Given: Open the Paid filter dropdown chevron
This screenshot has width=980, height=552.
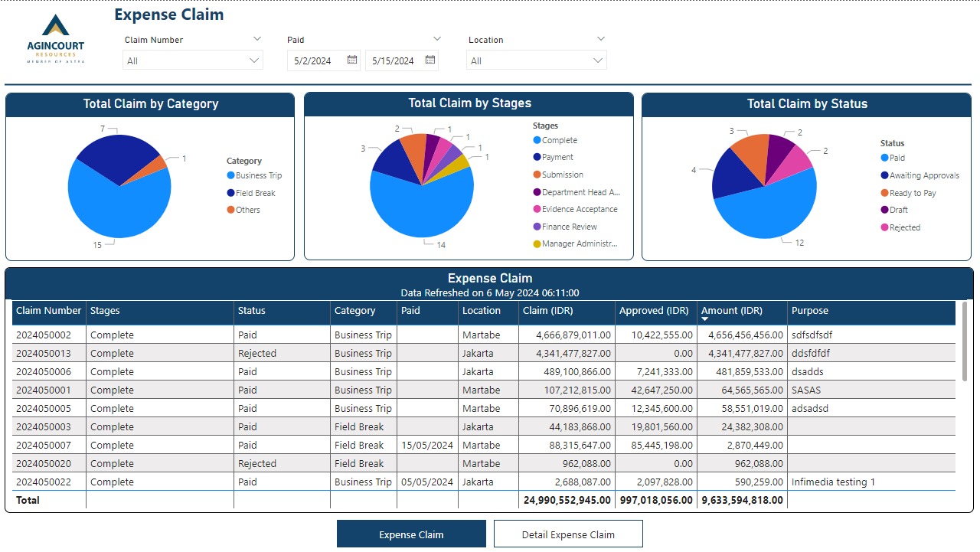Looking at the screenshot, I should click(436, 38).
